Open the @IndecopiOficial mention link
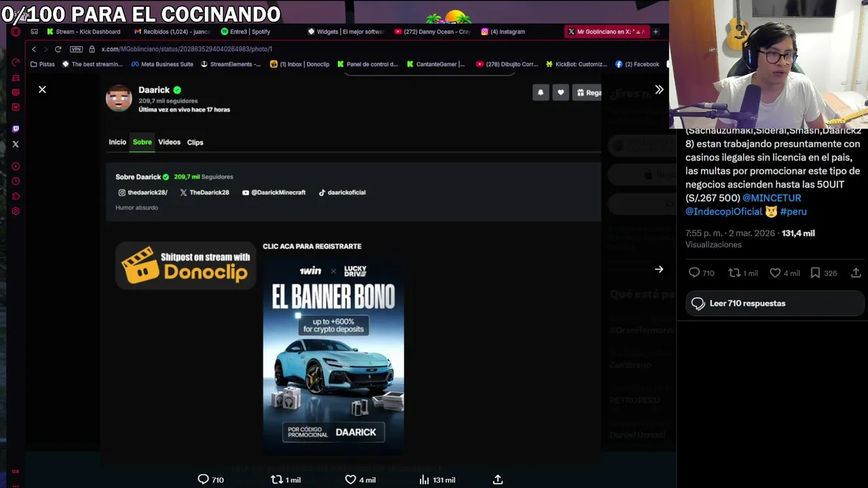Screen dimensions: 868x488 [x=724, y=211]
